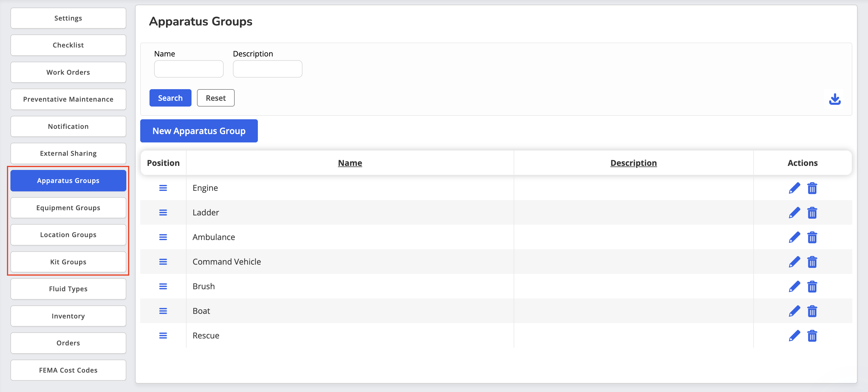Image resolution: width=868 pixels, height=392 pixels.
Task: Sort table by Name column
Action: (350, 163)
